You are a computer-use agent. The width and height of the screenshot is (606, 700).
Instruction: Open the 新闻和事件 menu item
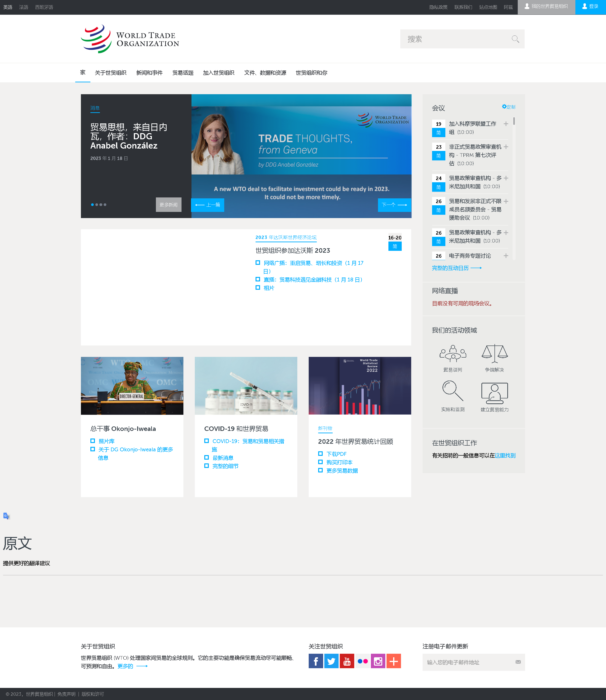point(149,73)
